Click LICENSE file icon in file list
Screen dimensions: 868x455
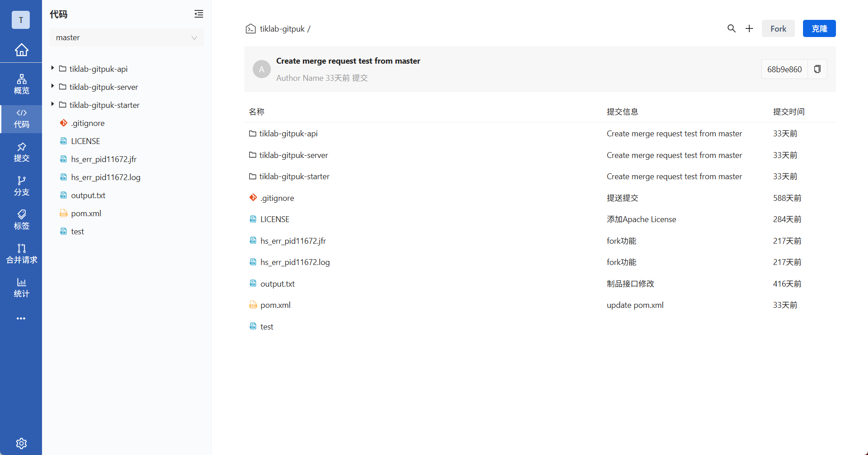(253, 219)
